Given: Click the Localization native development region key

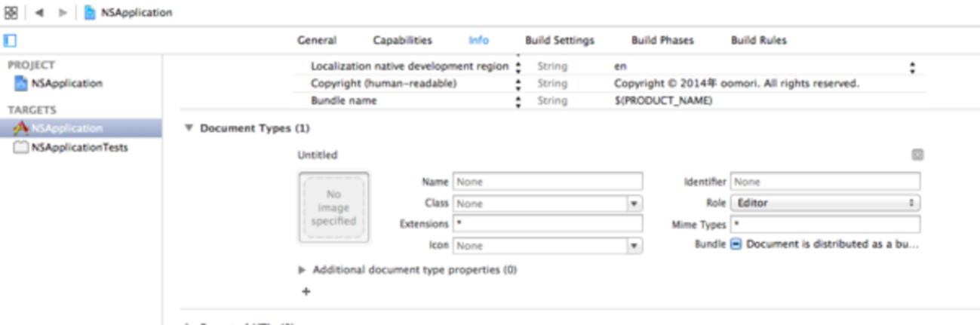Looking at the screenshot, I should point(410,66).
